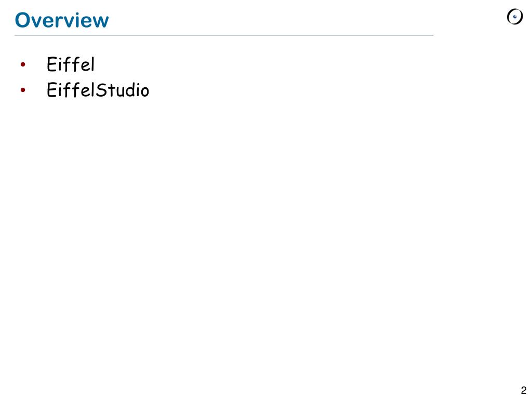This screenshot has height=399, width=532.
Task: Click the red bullet beside "Eiffel"
Action: click(x=23, y=64)
